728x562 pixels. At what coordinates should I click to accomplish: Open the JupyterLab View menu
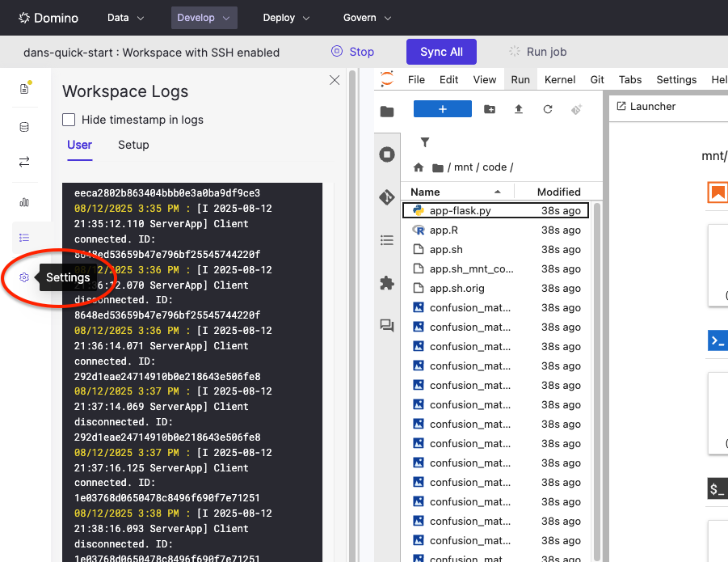[x=485, y=80]
